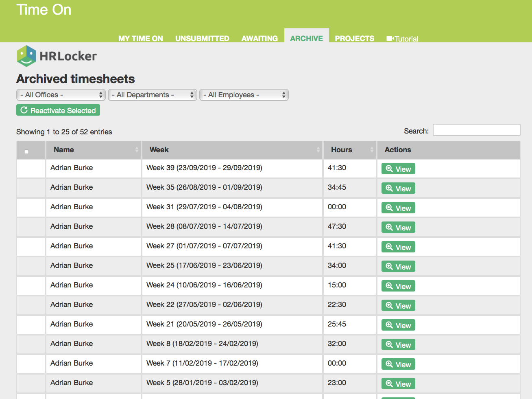Open the All Departments dropdown
This screenshot has height=399, width=532.
[153, 95]
